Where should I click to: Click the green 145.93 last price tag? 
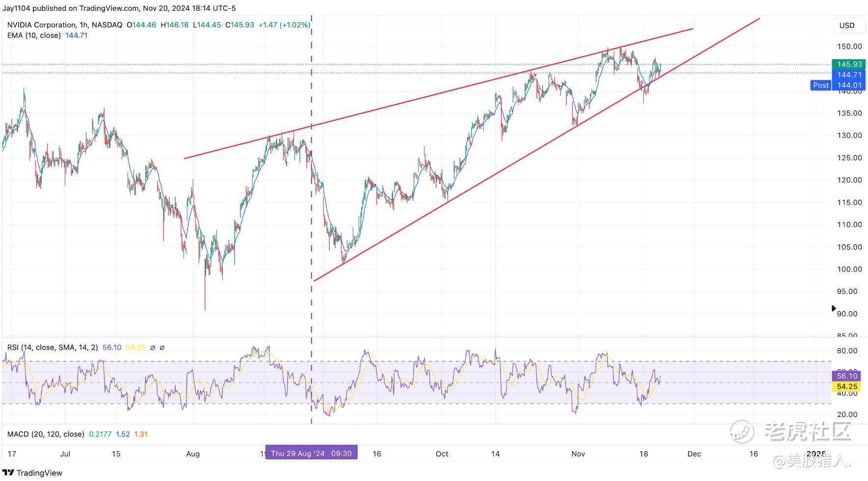point(849,64)
